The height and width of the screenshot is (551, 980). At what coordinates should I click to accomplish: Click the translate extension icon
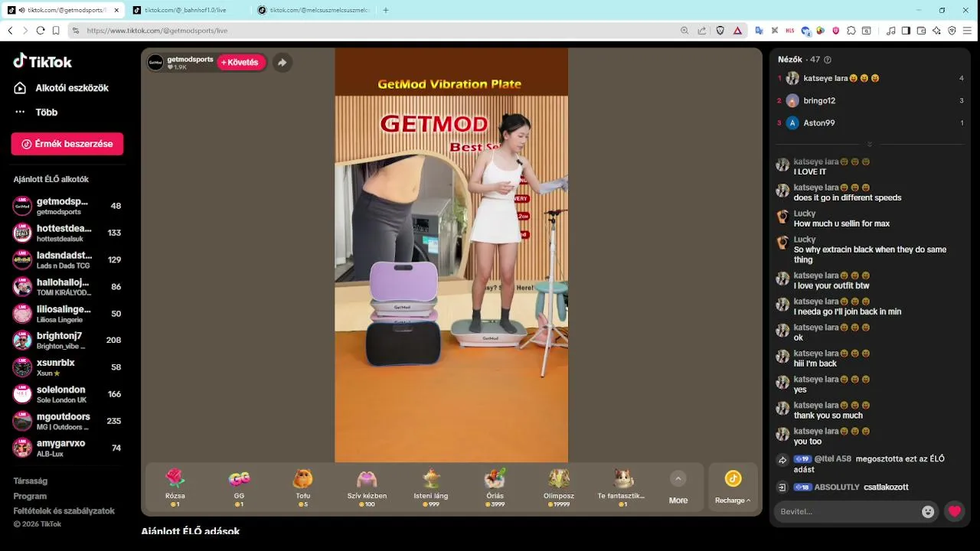pos(759,31)
